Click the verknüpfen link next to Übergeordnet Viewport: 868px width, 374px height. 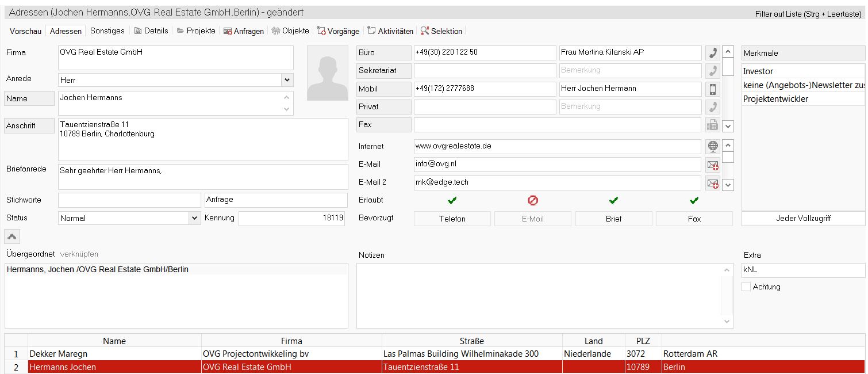[x=79, y=254]
